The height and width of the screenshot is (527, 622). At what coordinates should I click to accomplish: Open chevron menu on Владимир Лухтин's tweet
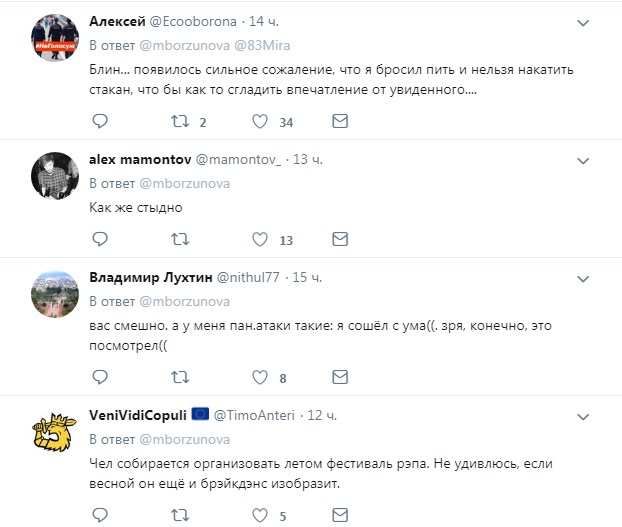coord(585,276)
